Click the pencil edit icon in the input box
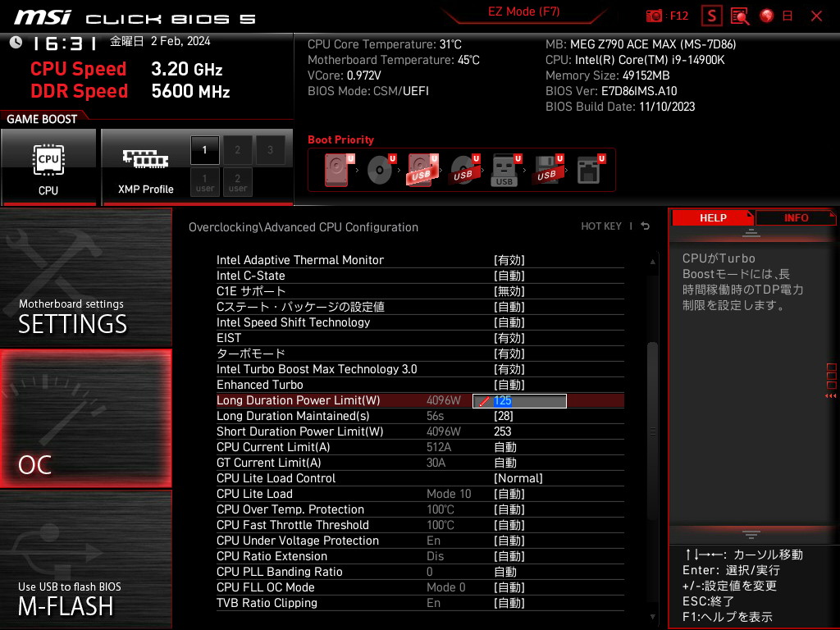The image size is (840, 630). point(484,401)
